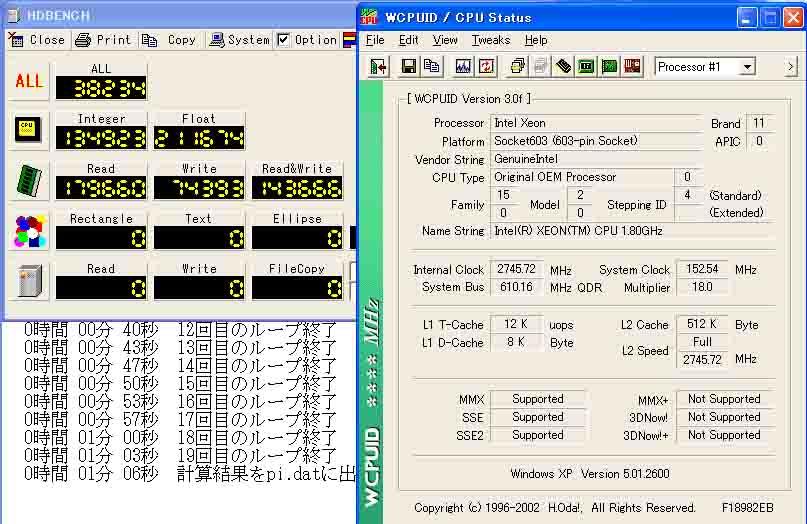Click the HDBENCH title bar icon
Viewport: 807px width, 524px height.
click(14, 16)
